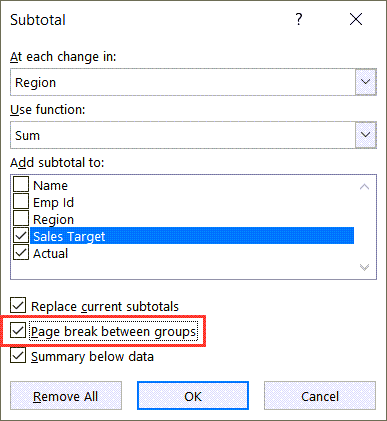Uncheck the Actual checkbox
The width and height of the screenshot is (387, 421).
(x=21, y=252)
